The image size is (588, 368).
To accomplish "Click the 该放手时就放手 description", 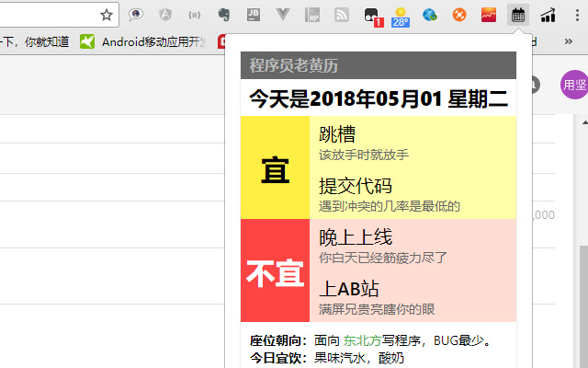I will pyautogui.click(x=364, y=155).
